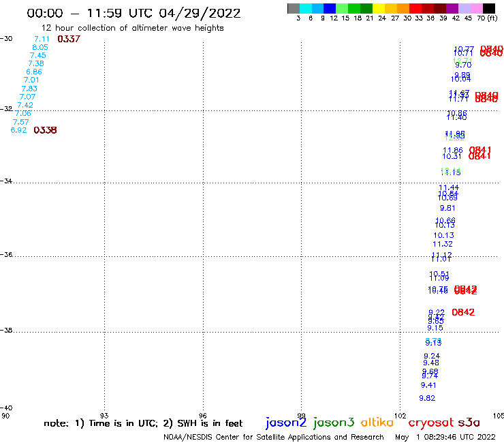
Task: Click the chart title "00:00 – 11:59 UTC 04/29/2022"
Action: point(133,14)
